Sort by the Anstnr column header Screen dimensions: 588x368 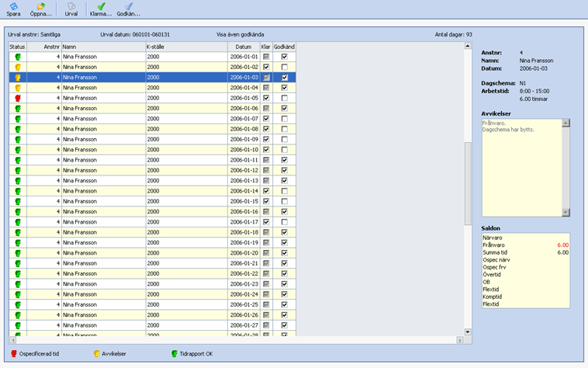44,47
